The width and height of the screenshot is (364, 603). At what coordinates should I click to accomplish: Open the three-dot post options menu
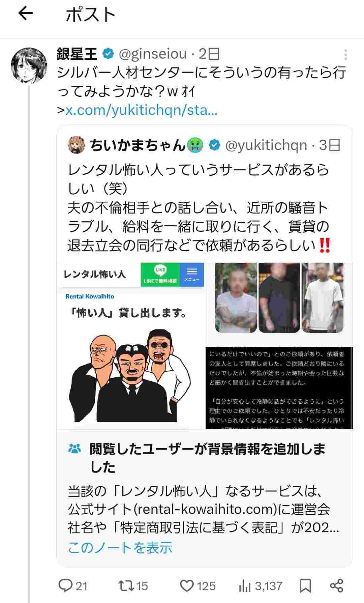tap(345, 55)
